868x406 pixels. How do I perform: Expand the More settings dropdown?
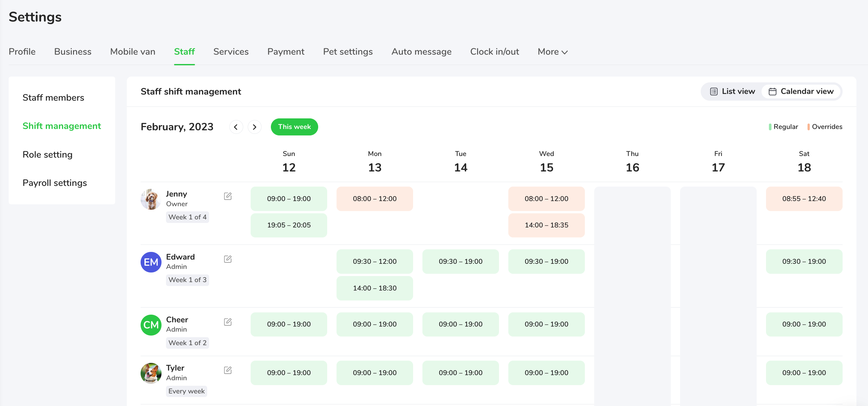(553, 51)
